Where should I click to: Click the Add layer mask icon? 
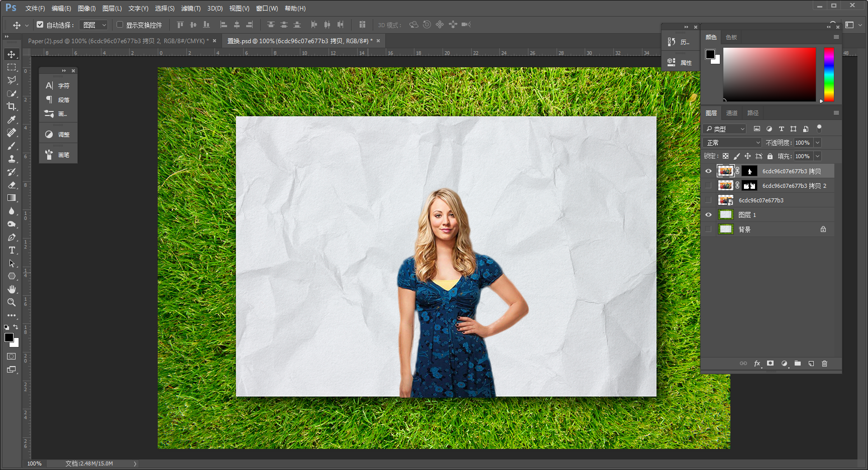pos(770,363)
